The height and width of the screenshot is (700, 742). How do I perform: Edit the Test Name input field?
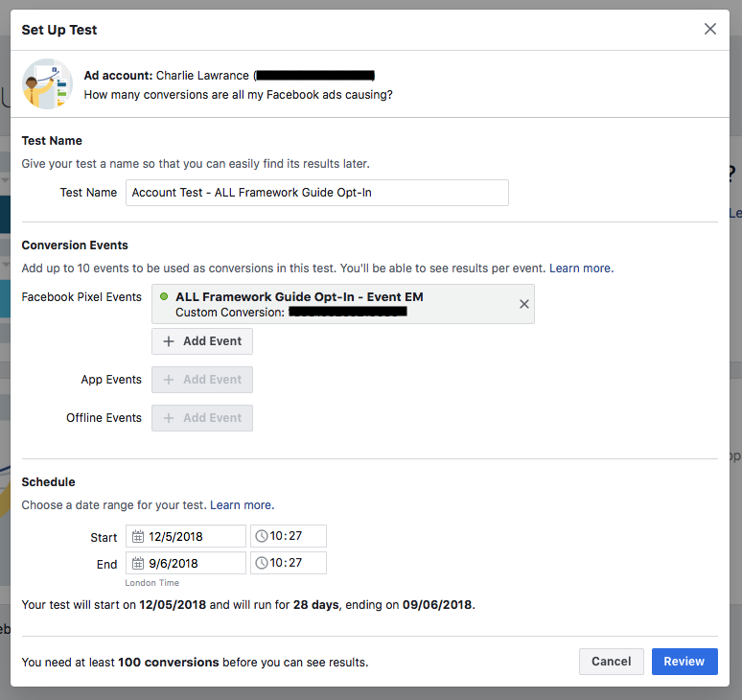pyautogui.click(x=317, y=193)
